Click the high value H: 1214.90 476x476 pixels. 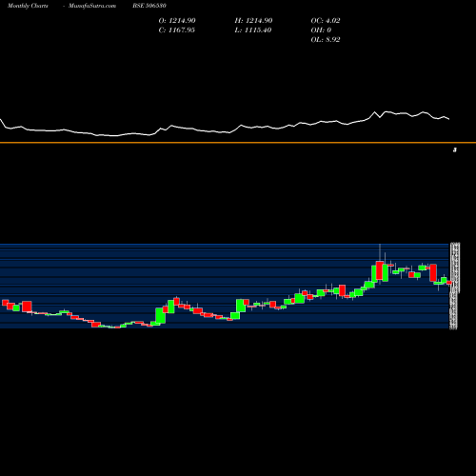click(x=253, y=21)
